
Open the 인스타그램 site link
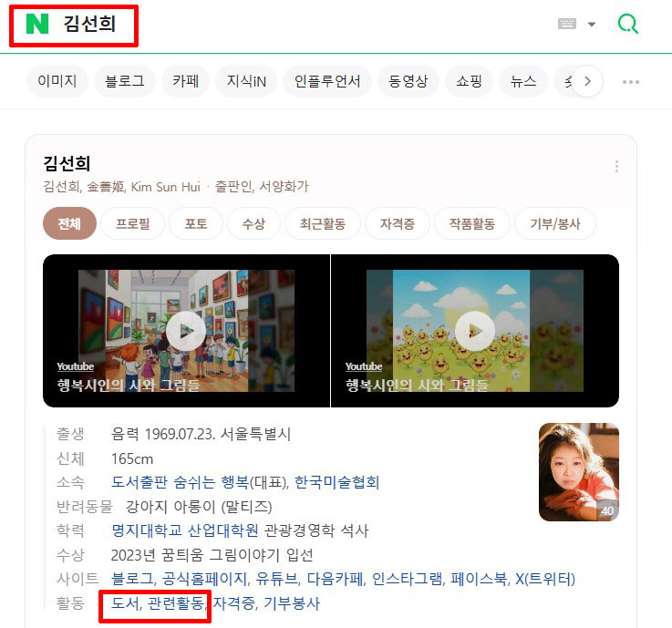click(407, 579)
